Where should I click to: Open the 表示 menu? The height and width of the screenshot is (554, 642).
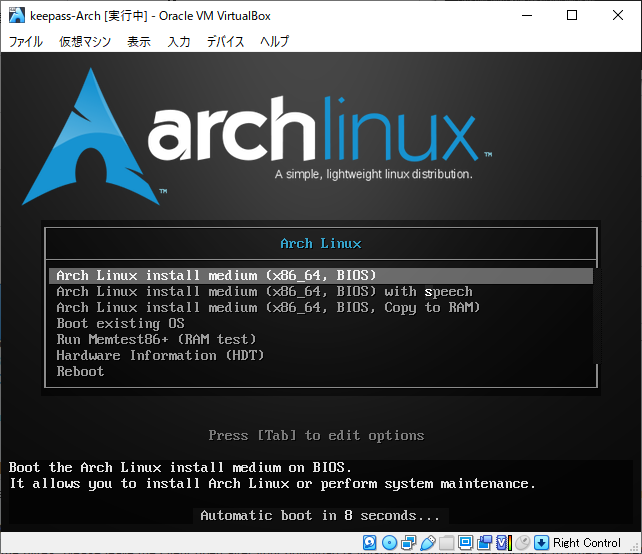coord(139,42)
